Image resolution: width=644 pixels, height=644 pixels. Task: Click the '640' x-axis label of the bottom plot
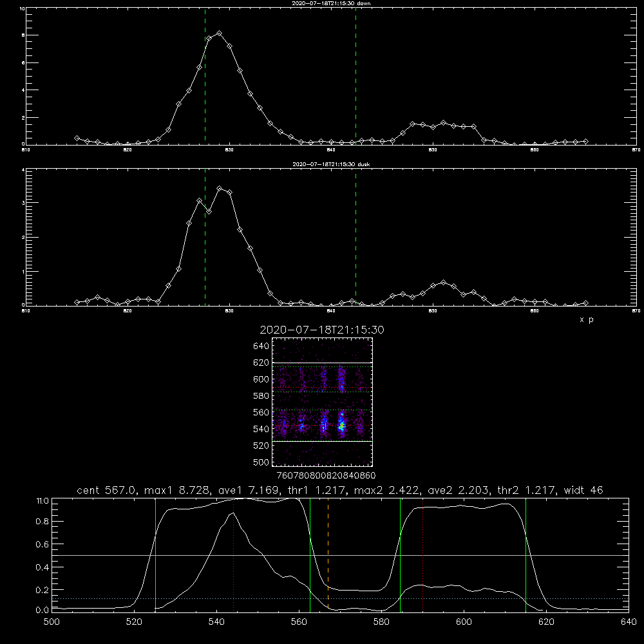pos(629,622)
